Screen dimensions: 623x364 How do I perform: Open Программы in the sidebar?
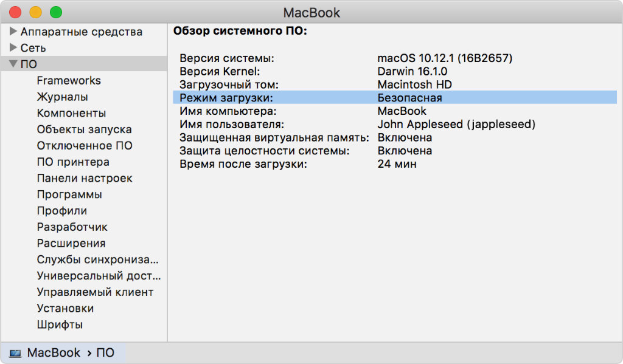click(69, 194)
